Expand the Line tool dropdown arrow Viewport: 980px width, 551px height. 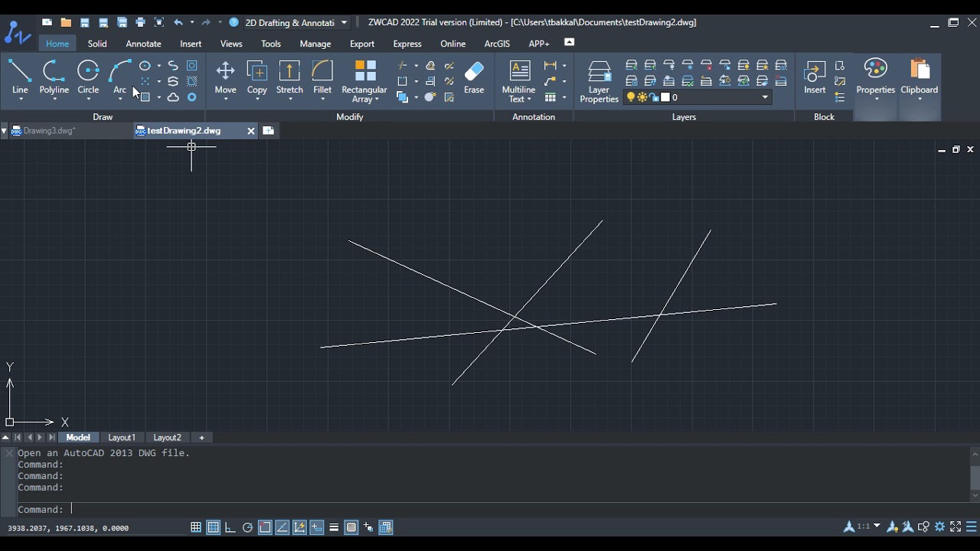click(20, 99)
